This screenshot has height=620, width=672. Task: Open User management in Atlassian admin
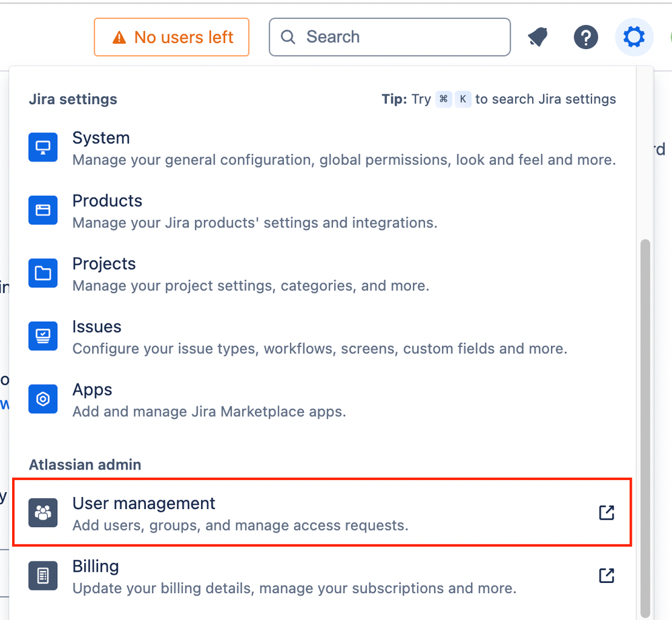(x=322, y=512)
